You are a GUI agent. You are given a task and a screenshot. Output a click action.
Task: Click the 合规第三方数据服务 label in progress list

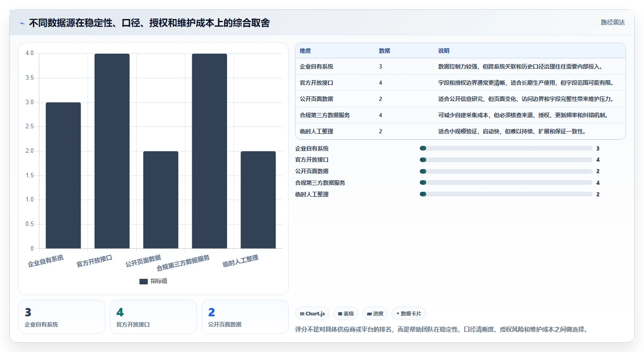[x=320, y=182]
